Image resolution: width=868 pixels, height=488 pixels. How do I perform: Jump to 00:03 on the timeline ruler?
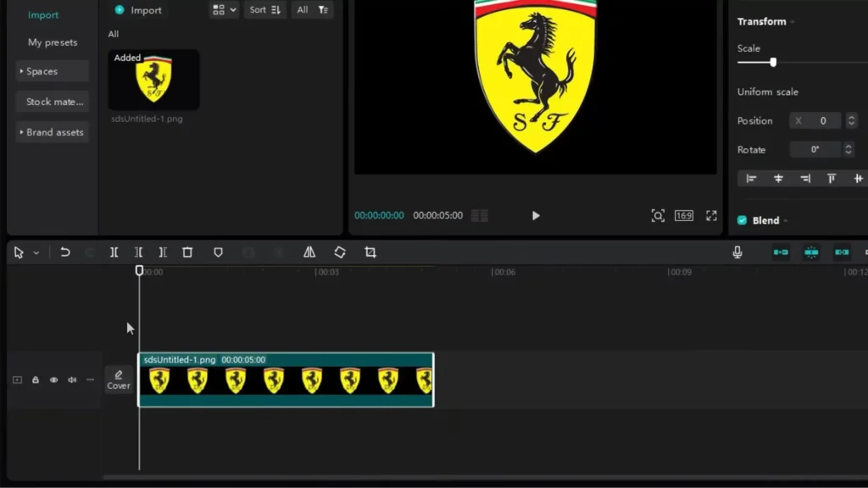pyautogui.click(x=327, y=272)
